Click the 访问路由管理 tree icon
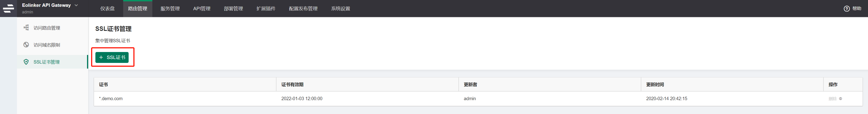Viewport: 868px width, 114px height. [x=26, y=28]
